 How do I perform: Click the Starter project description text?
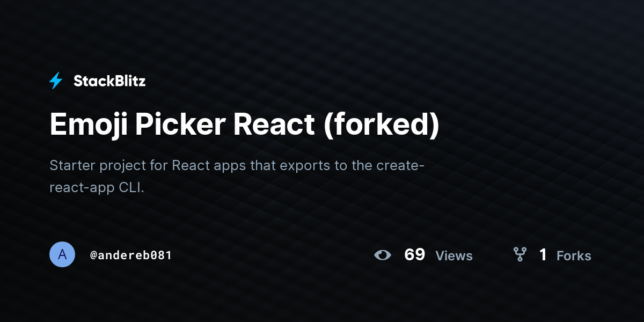[x=237, y=176]
